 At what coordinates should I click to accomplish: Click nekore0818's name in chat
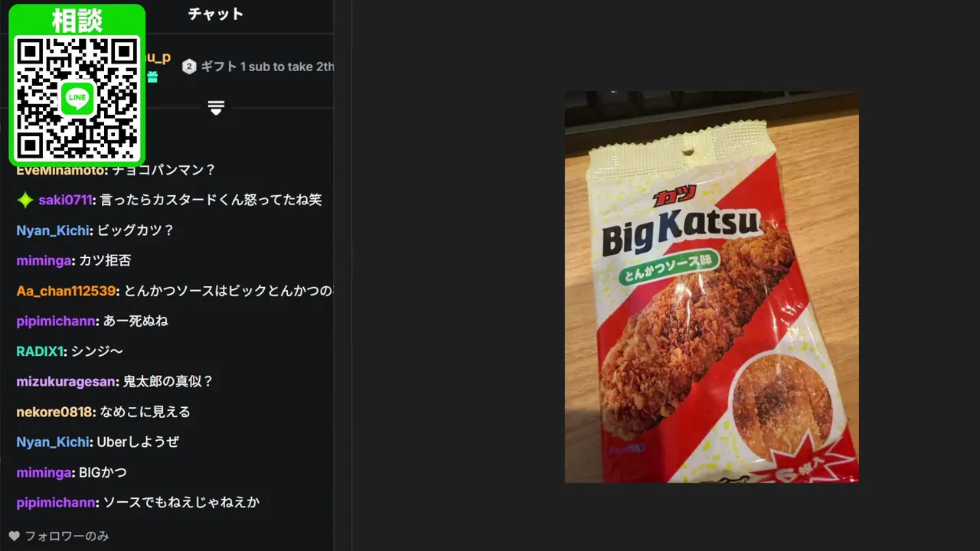tap(54, 412)
